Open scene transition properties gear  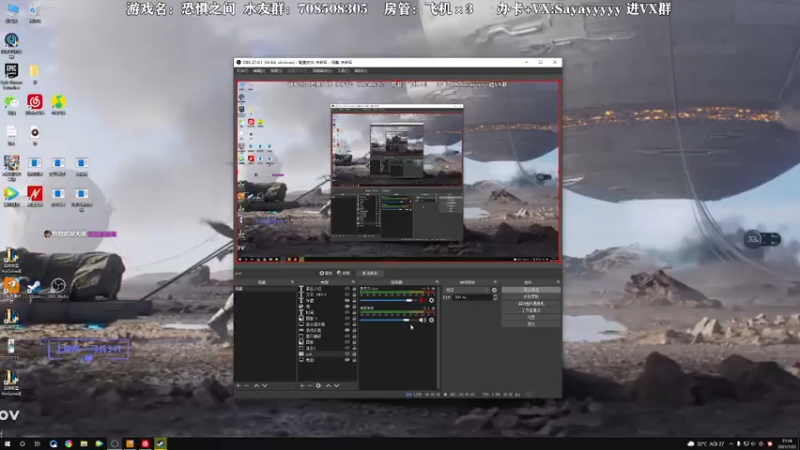(494, 290)
